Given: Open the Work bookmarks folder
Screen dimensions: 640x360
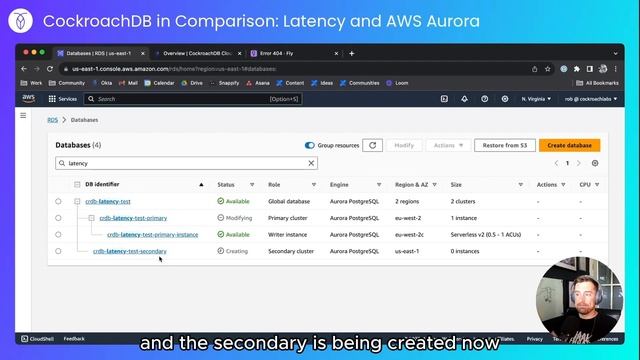Looking at the screenshot, I should [31, 83].
